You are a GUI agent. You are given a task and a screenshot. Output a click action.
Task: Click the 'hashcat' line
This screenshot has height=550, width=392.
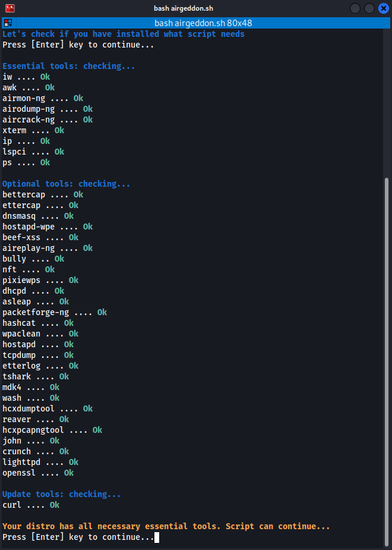pyautogui.click(x=38, y=323)
